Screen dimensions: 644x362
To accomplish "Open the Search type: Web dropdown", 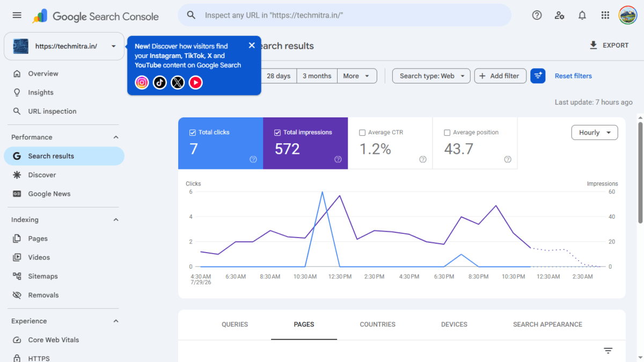I will tap(431, 76).
